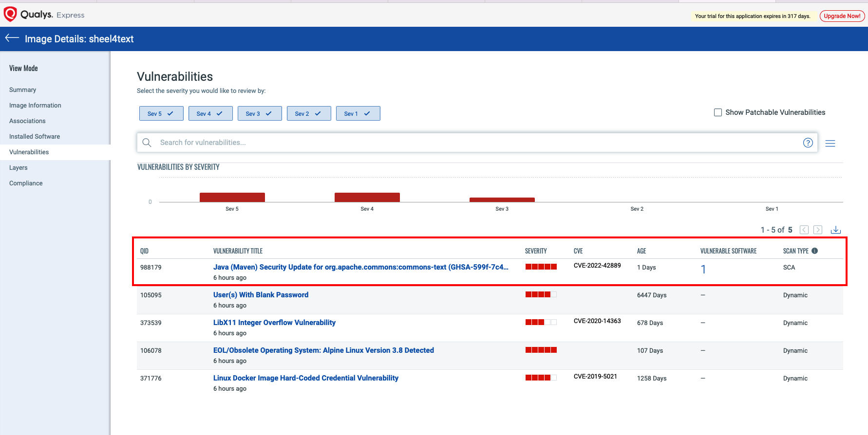The width and height of the screenshot is (868, 435).
Task: Open LibX11 Integer Overflow Vulnerability link
Action: tap(275, 323)
